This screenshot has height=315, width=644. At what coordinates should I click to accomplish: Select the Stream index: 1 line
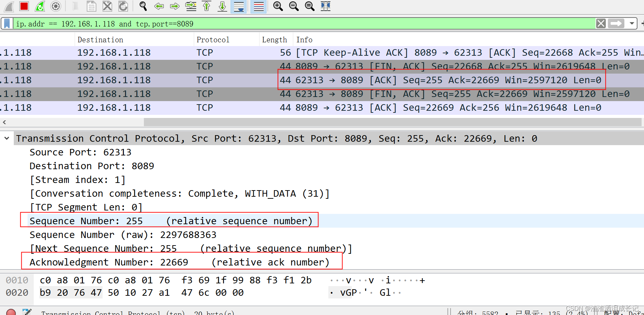point(77,180)
